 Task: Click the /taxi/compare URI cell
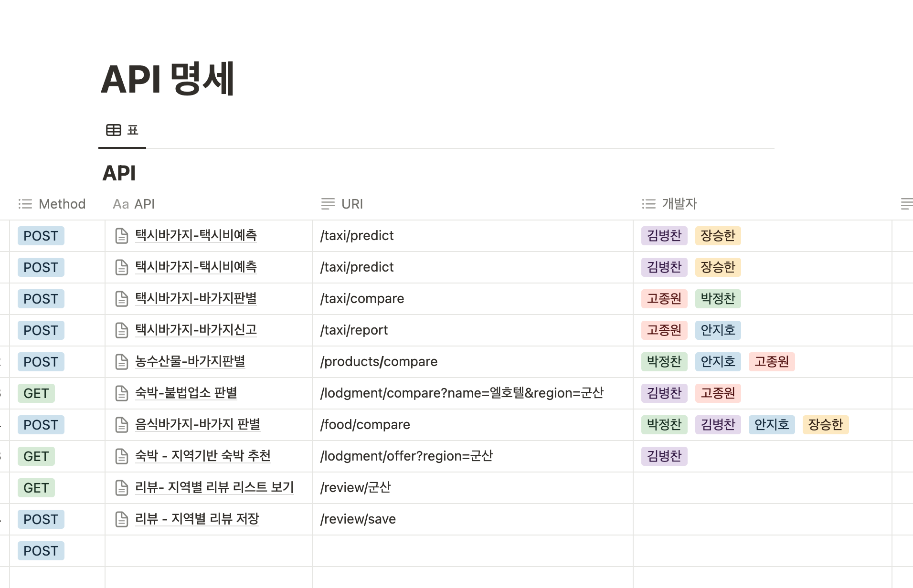coord(473,299)
